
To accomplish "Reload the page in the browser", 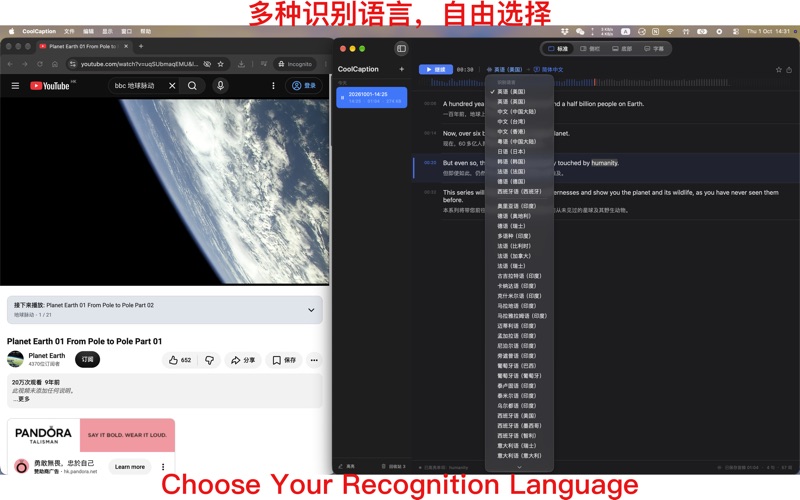I will (x=40, y=64).
